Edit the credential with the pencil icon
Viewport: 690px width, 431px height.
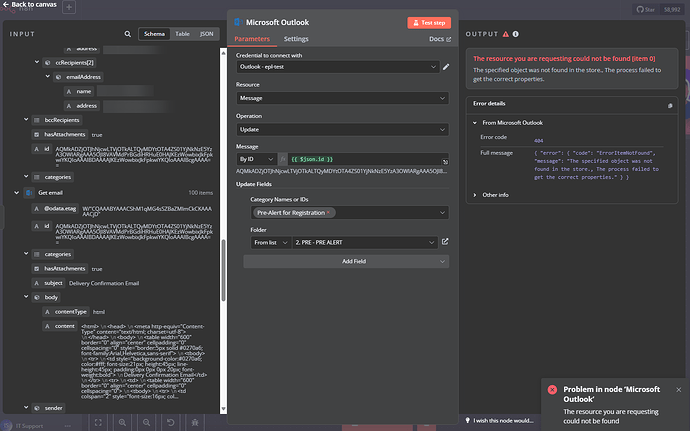coord(446,66)
